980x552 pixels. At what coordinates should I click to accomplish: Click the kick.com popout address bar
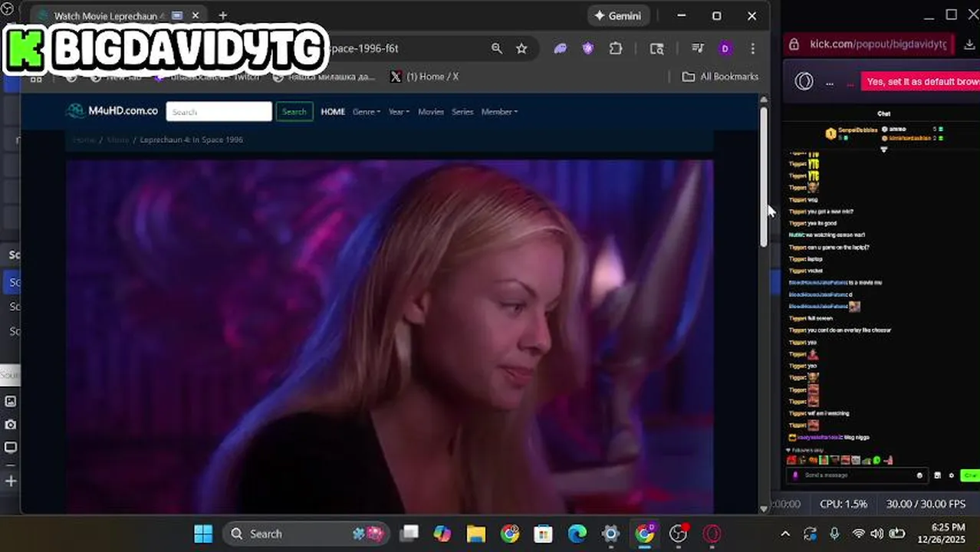click(x=877, y=44)
